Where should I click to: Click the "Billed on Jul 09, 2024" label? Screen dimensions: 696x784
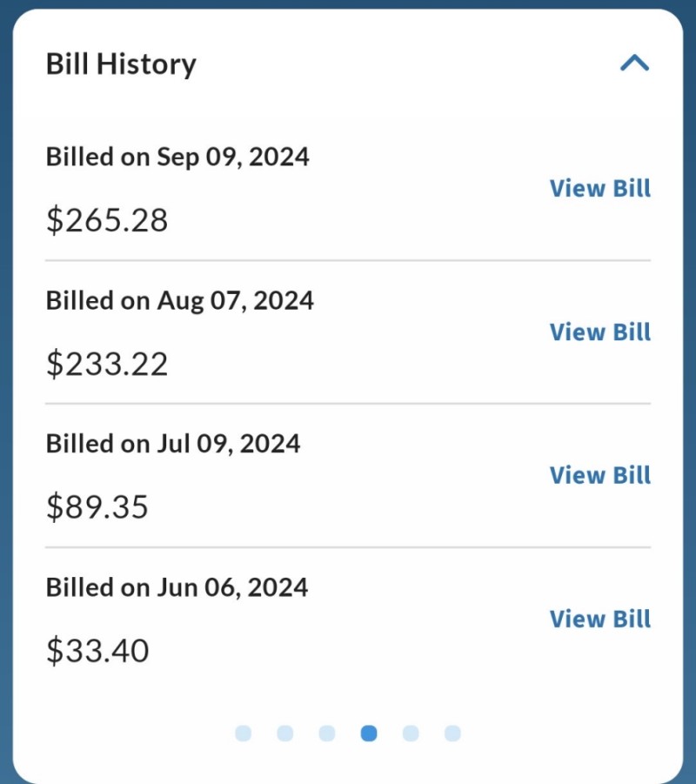point(173,444)
